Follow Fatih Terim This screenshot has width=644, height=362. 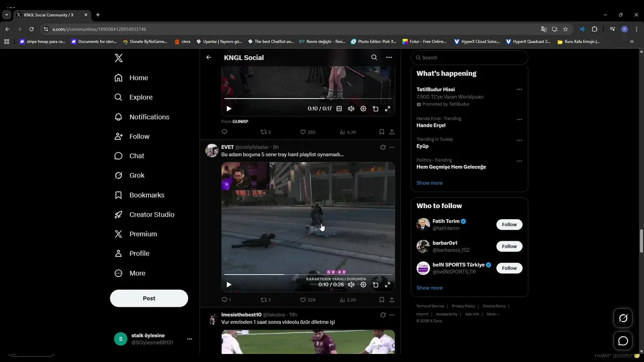click(x=509, y=225)
